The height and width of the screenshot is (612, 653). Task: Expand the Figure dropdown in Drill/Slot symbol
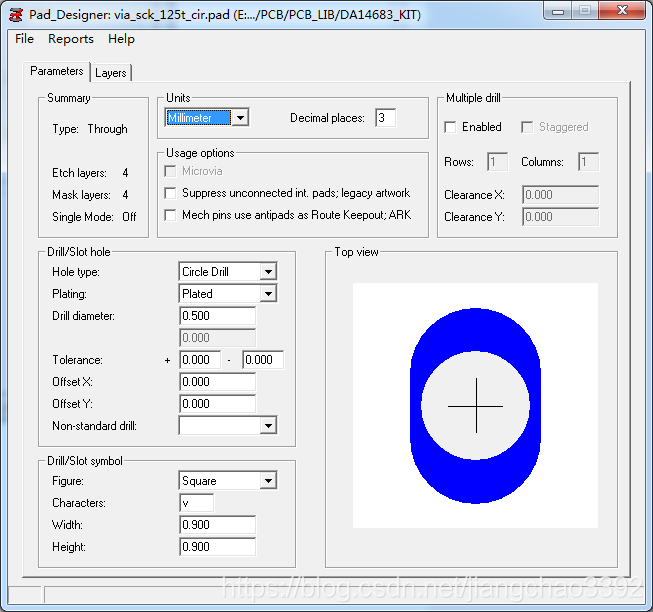(267, 481)
